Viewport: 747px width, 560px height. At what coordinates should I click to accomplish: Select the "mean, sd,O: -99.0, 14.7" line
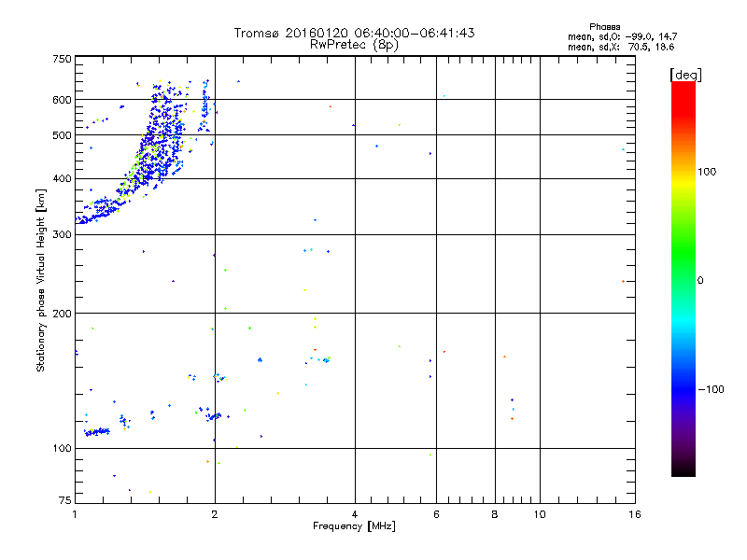(622, 36)
